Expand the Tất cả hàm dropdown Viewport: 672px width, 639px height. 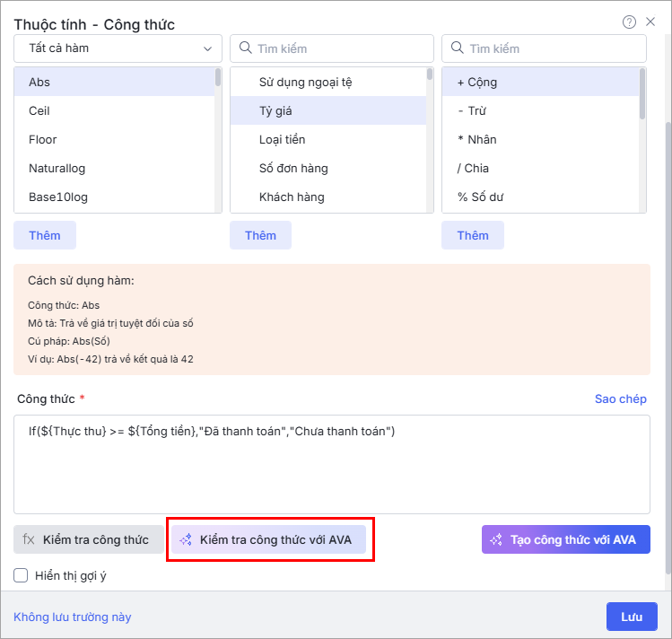click(118, 48)
